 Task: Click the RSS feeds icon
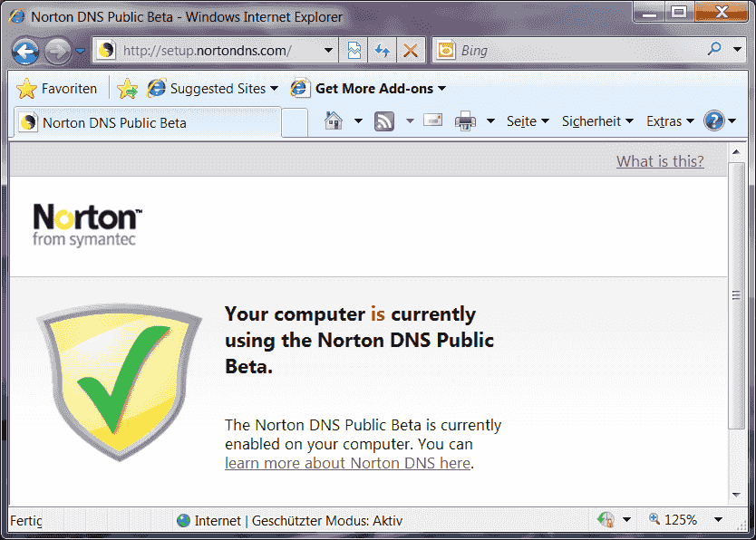[384, 121]
